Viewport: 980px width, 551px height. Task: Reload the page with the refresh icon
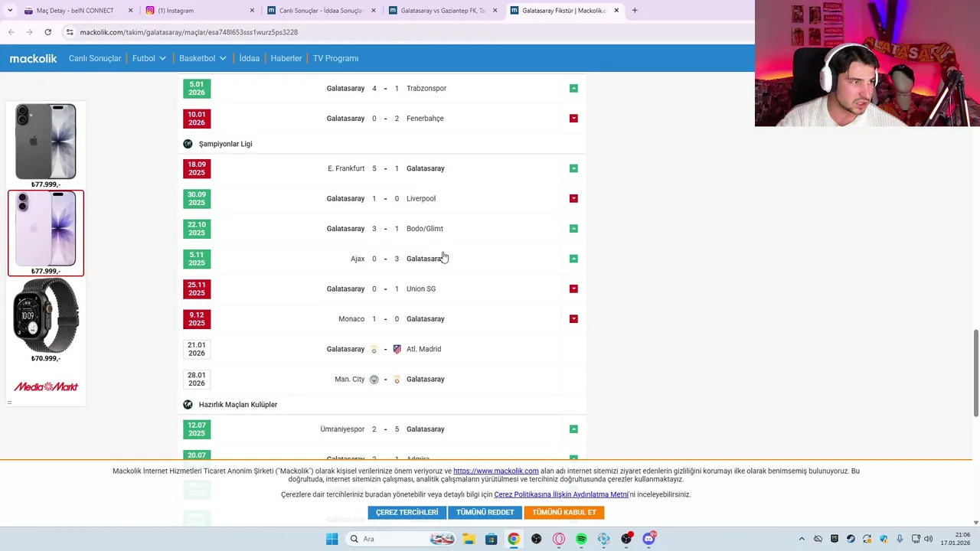(47, 32)
